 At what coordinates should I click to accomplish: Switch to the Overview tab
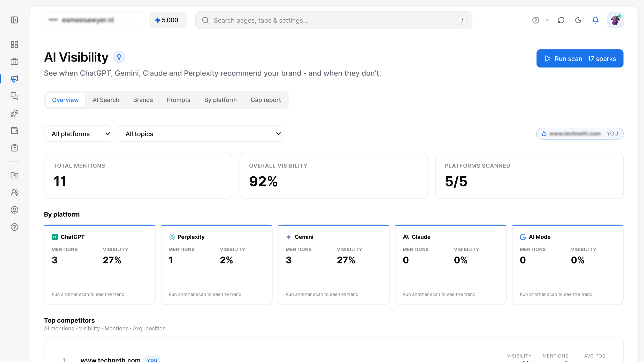pos(65,100)
